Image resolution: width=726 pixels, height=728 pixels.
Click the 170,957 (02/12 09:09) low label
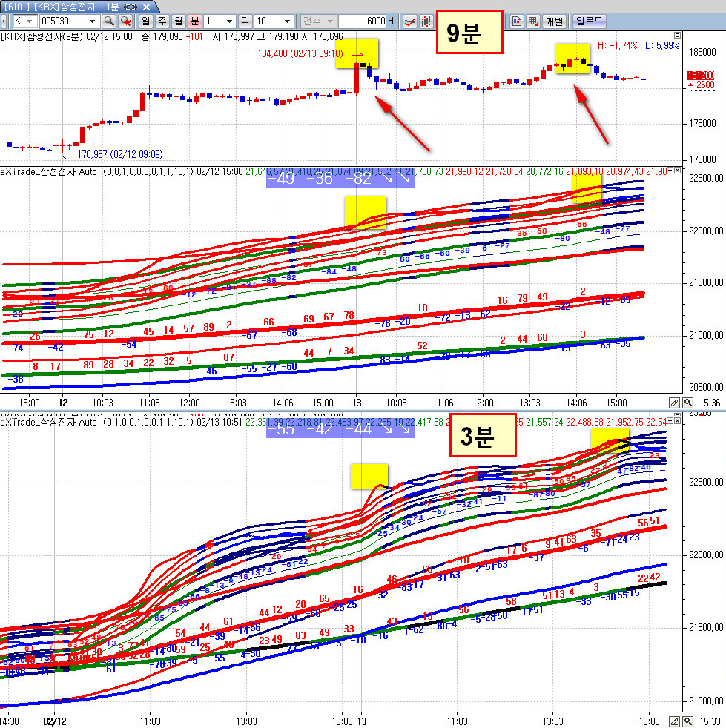coord(120,154)
